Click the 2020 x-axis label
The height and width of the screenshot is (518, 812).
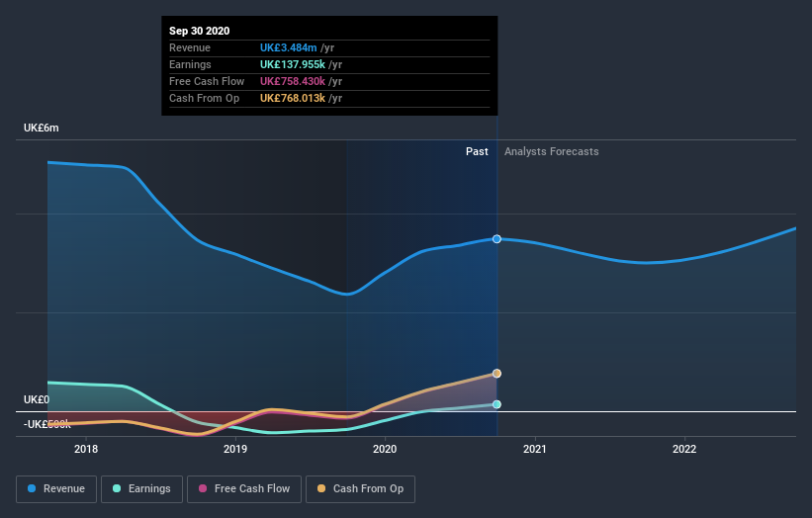[x=385, y=449]
